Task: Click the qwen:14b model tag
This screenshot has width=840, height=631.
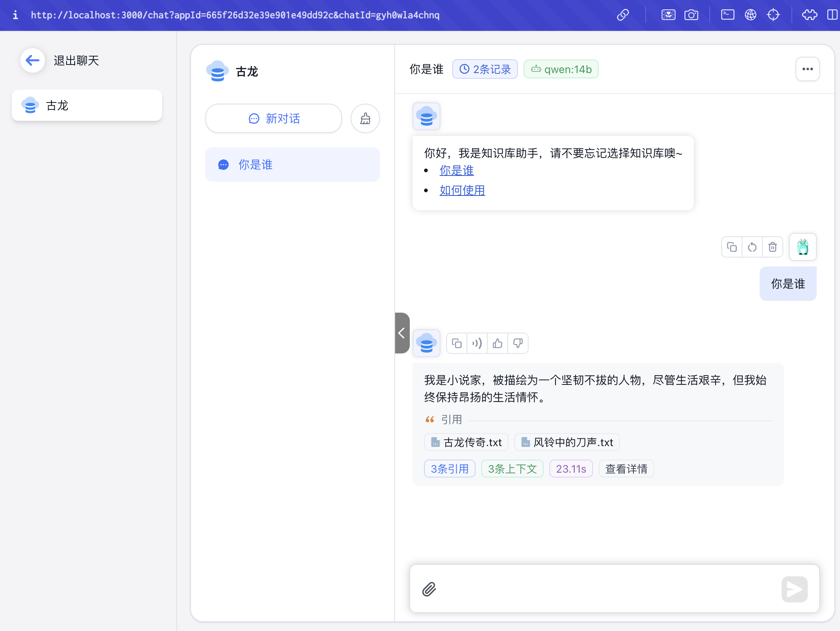Action: pyautogui.click(x=561, y=69)
